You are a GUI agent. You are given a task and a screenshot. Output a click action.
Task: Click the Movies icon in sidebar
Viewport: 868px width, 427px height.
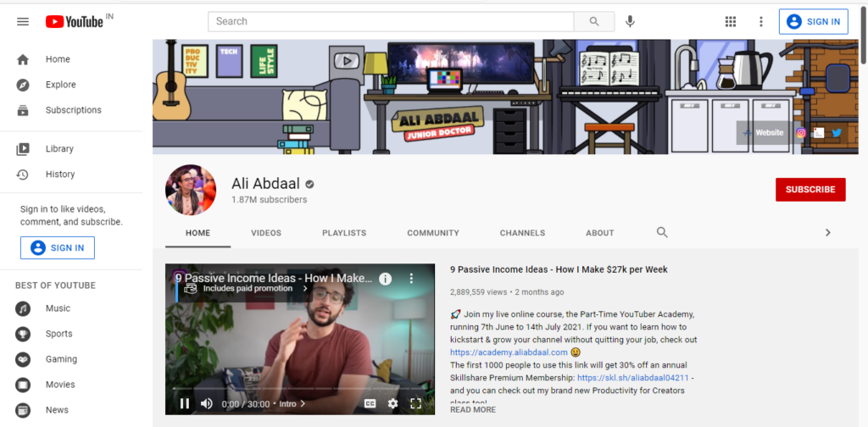pyautogui.click(x=23, y=385)
